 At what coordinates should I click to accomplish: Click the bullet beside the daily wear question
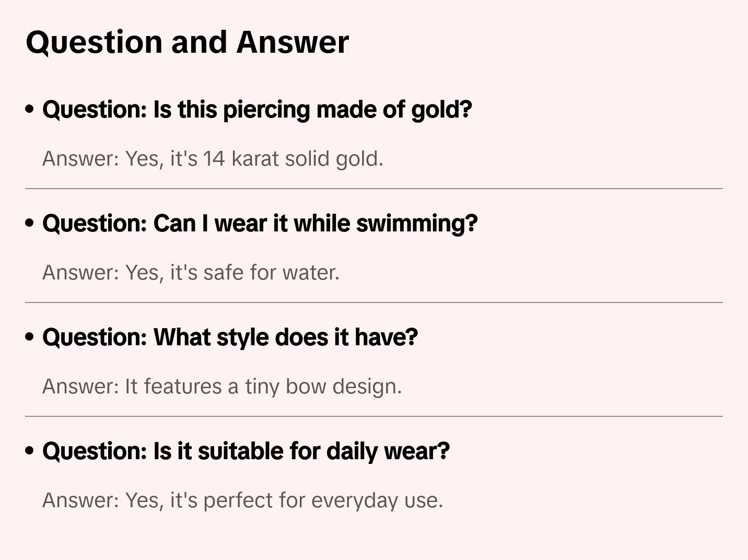[30, 451]
